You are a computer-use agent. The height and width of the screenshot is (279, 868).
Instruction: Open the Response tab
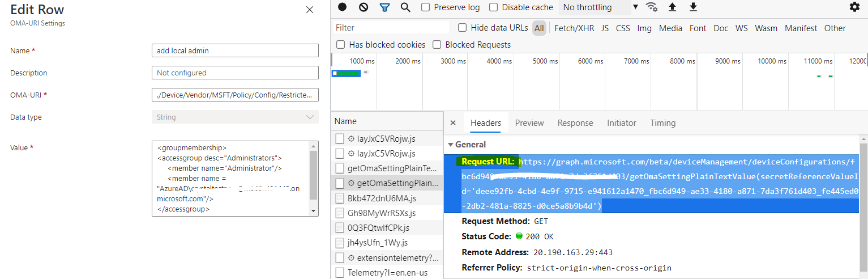575,123
